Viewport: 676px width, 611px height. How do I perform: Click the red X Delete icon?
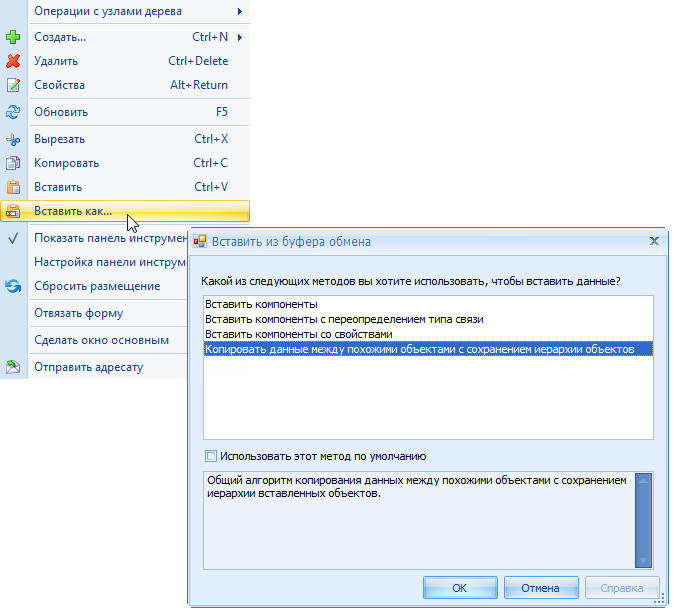(x=13, y=61)
